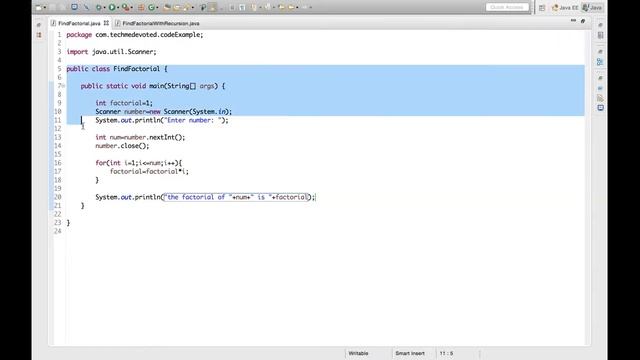Image resolution: width=640 pixels, height=360 pixels.
Task: Click the green Debug bug icon
Action: 98,7
